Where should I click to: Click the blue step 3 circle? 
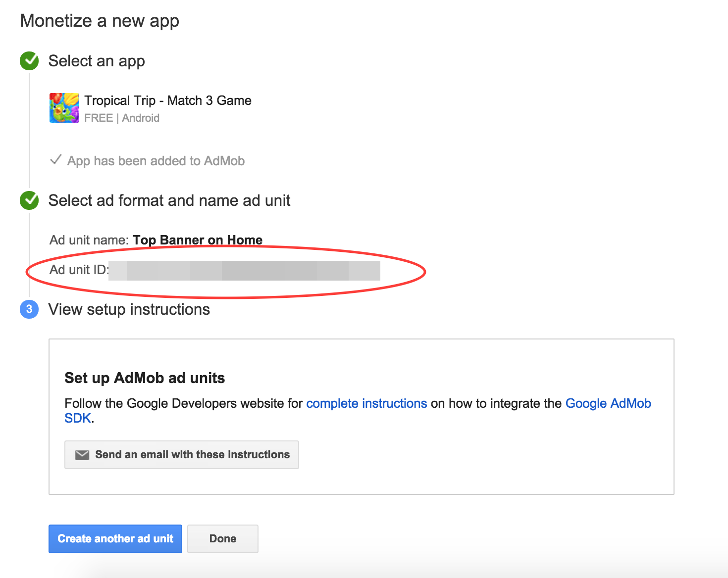click(x=29, y=309)
